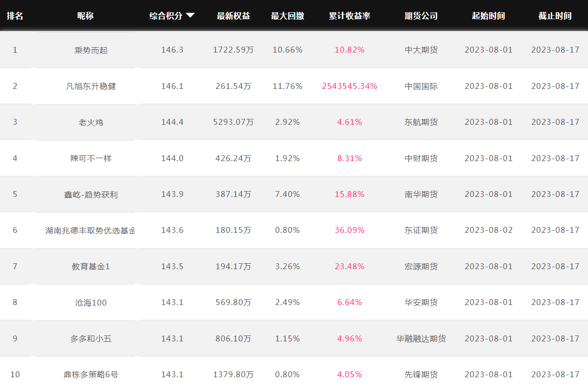Select futures company 东航期货
This screenshot has height=391, width=588.
421,122
